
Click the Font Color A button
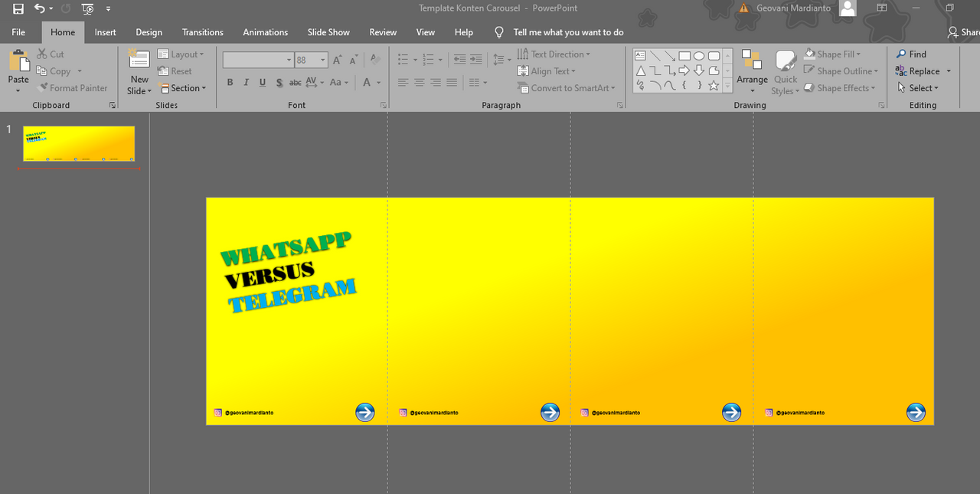pos(367,83)
